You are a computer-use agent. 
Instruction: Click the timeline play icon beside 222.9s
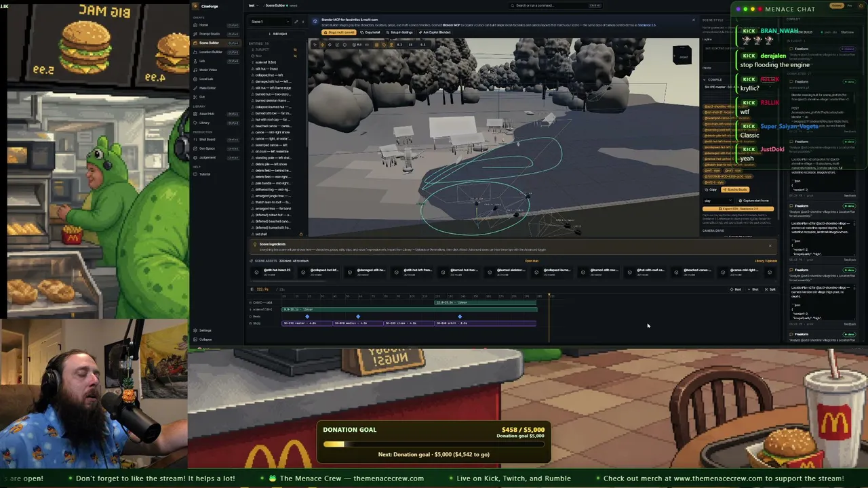252,289
